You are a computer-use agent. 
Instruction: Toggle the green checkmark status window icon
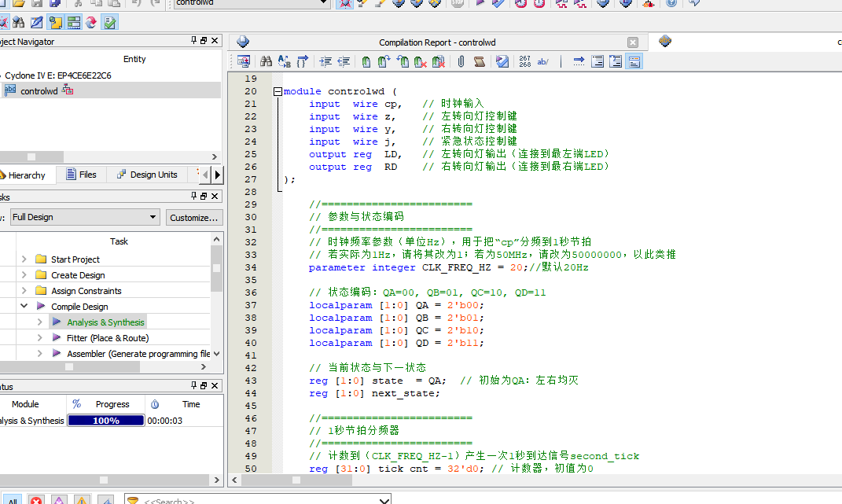pos(110,23)
